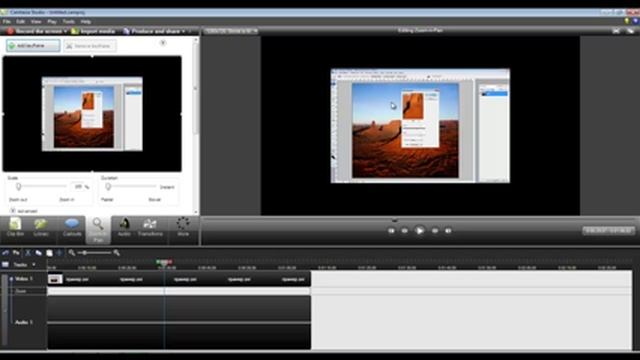Toggle the Video 1 track lock icon

point(11,279)
